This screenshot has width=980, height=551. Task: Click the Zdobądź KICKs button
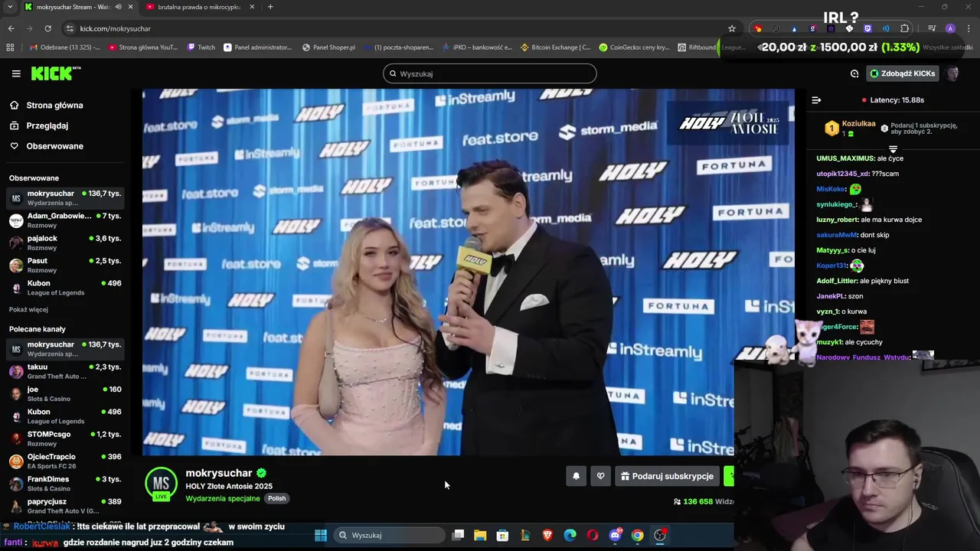[902, 73]
